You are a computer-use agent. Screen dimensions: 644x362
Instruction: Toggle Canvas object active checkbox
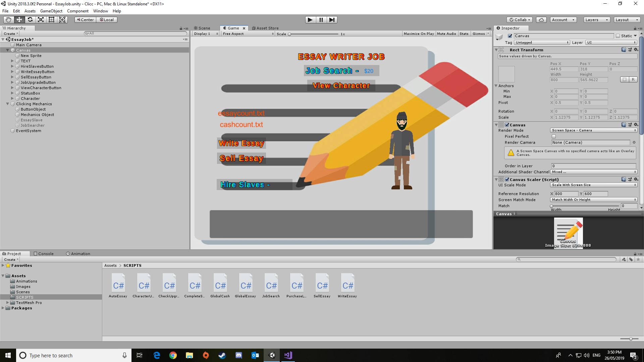[x=510, y=36]
